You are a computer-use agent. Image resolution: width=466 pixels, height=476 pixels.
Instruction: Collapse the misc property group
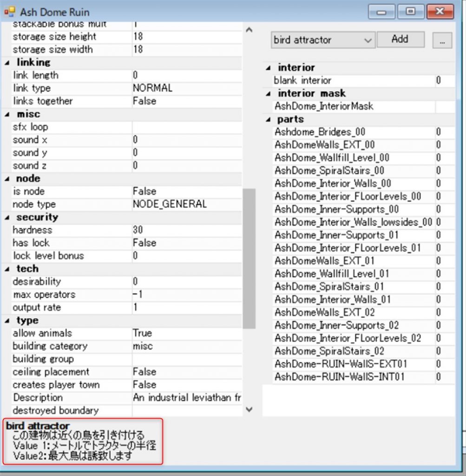[x=7, y=114]
